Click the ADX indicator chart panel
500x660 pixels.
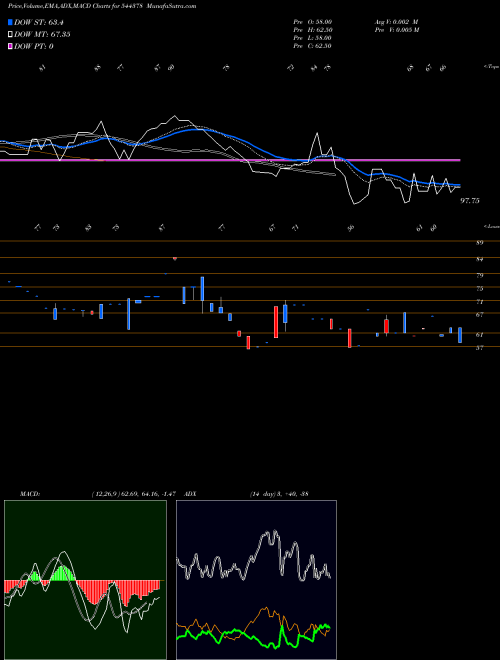pos(256,580)
